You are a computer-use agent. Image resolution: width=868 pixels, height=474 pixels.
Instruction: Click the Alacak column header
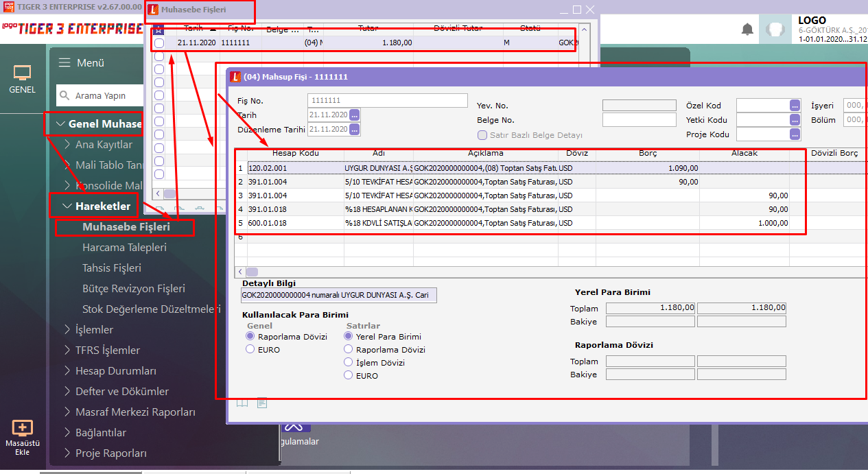(x=744, y=153)
